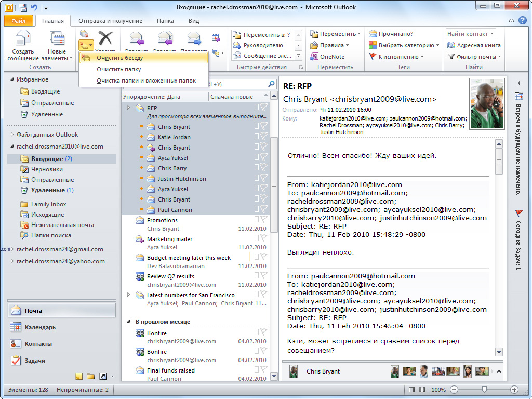
Task: Open the Адресная книга address book
Action: pyautogui.click(x=474, y=45)
